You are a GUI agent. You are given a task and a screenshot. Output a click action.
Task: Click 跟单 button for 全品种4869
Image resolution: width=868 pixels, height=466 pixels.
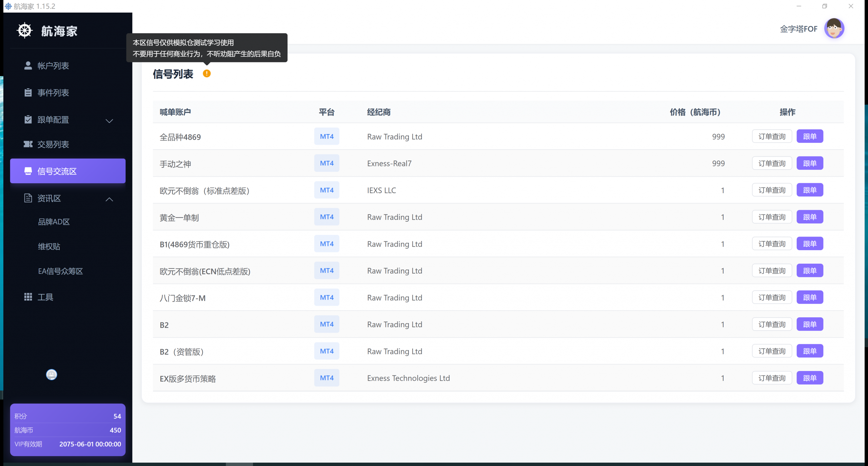pyautogui.click(x=809, y=136)
